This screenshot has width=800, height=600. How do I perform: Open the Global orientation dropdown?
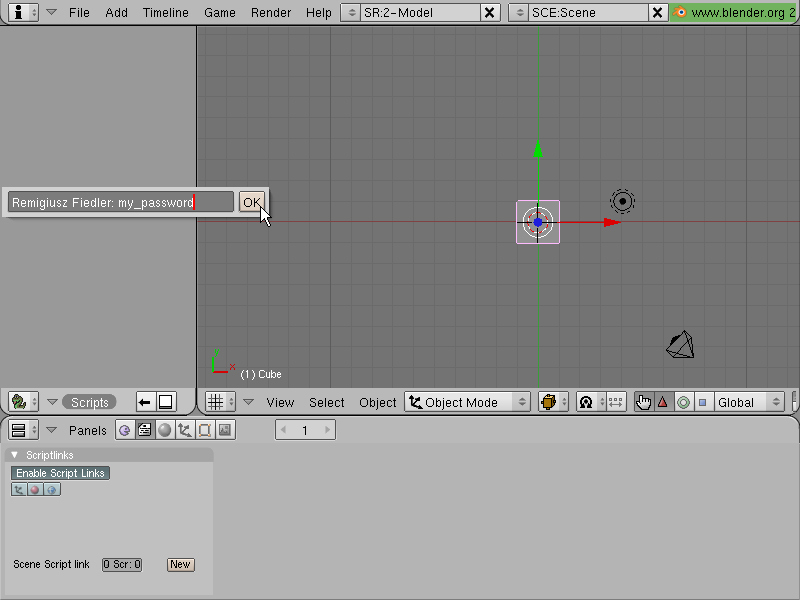[749, 402]
